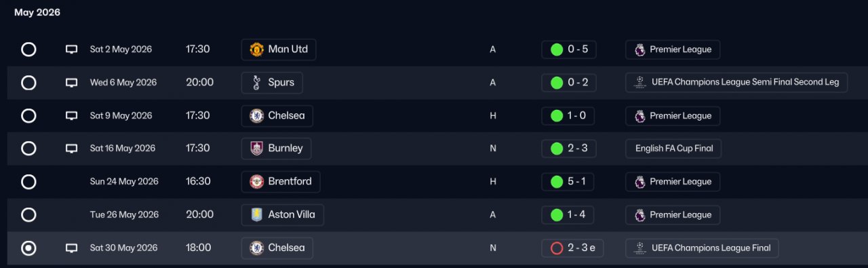This screenshot has width=868, height=268.
Task: Select radio button for Brentford fixture
Action: pos(28,182)
